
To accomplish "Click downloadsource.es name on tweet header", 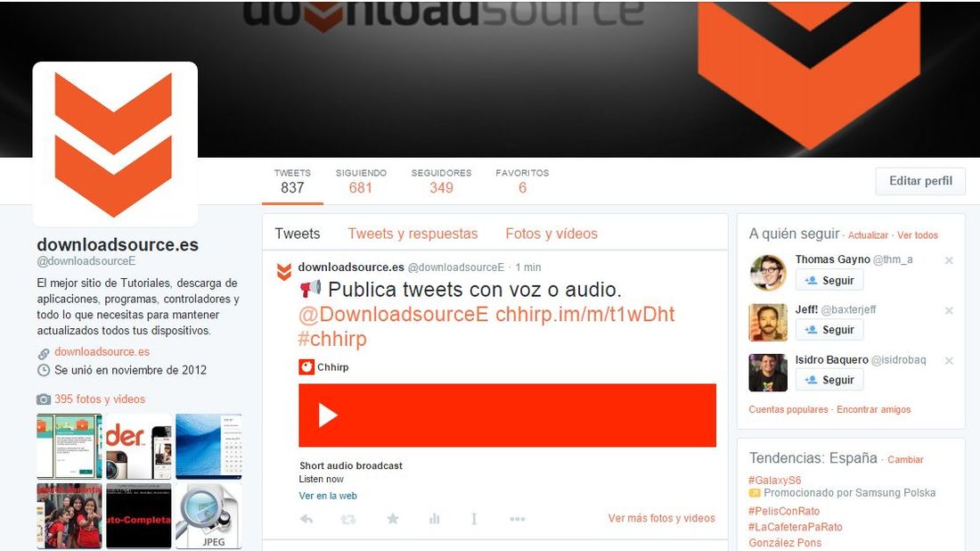I will coord(351,267).
